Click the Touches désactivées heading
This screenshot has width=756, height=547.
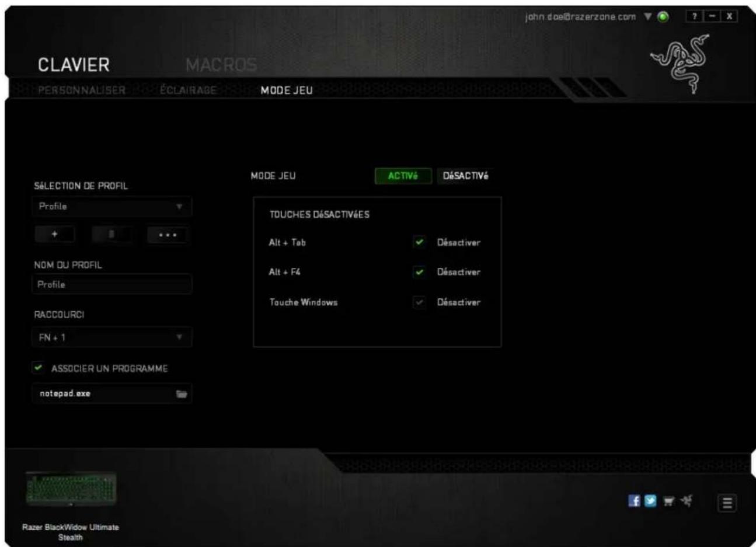tap(319, 214)
